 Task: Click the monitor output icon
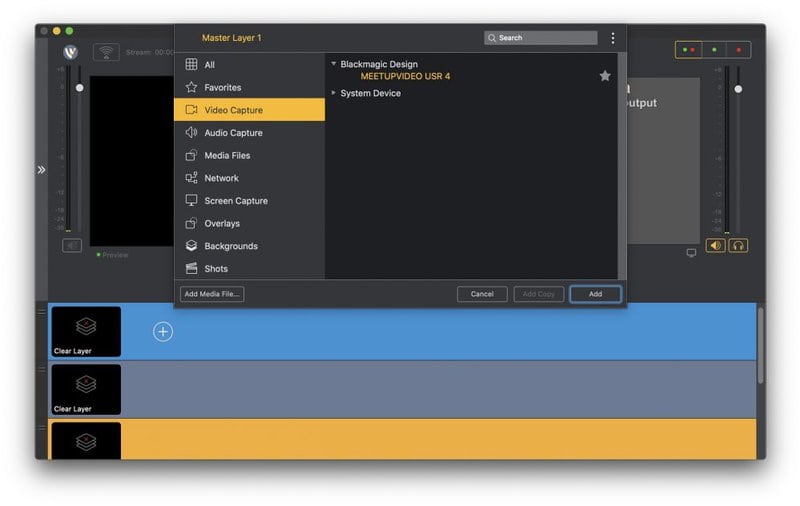point(691,253)
